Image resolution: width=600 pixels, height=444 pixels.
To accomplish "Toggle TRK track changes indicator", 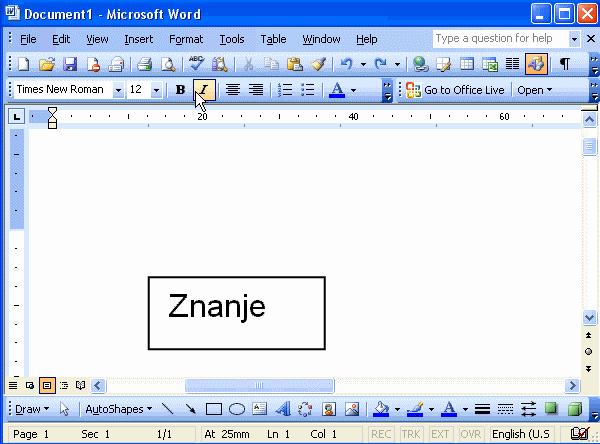I will [411, 434].
